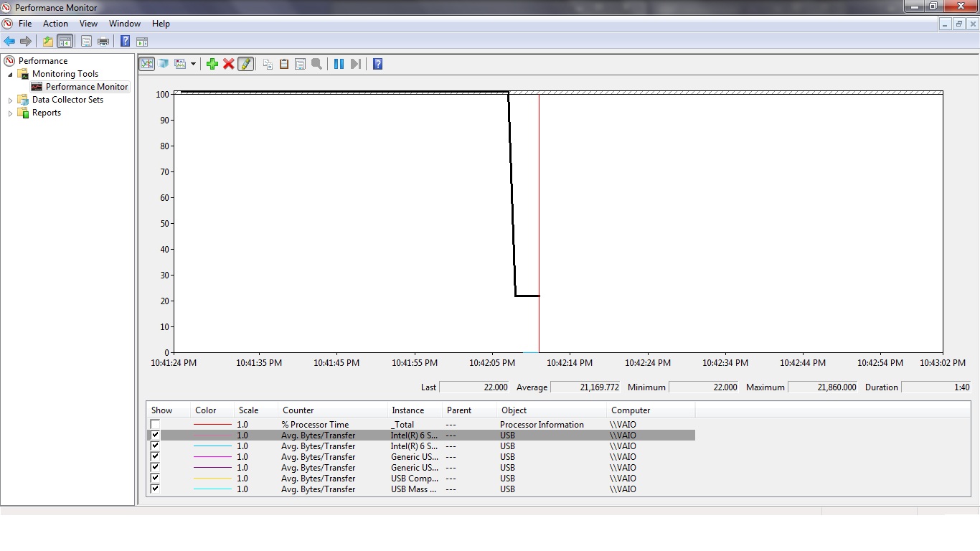Image resolution: width=980 pixels, height=551 pixels.
Task: Toggle the Highlight pencil tool
Action: pos(245,64)
